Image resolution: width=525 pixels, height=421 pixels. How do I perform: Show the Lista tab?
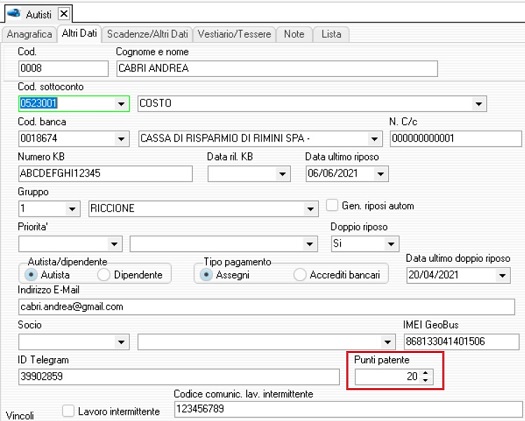331,34
